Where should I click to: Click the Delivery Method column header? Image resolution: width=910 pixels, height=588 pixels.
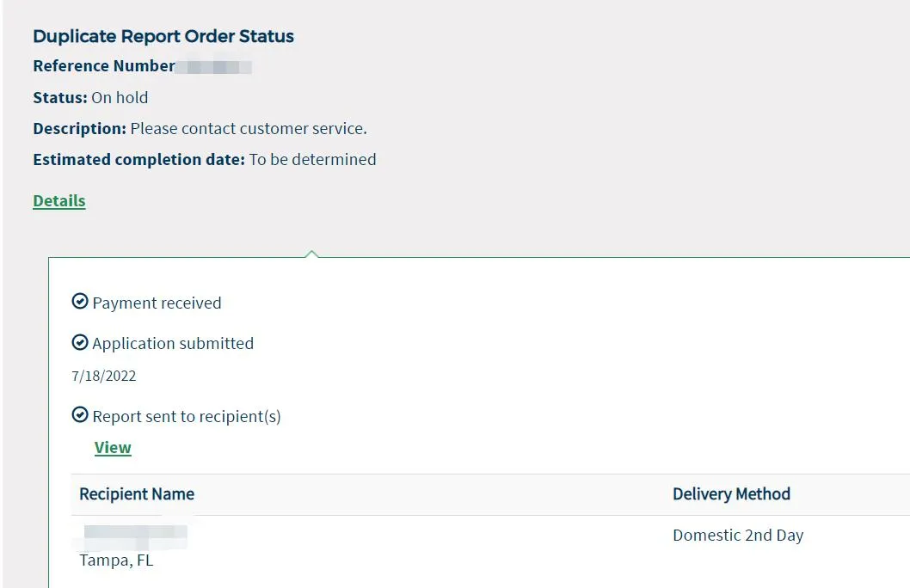(x=731, y=493)
